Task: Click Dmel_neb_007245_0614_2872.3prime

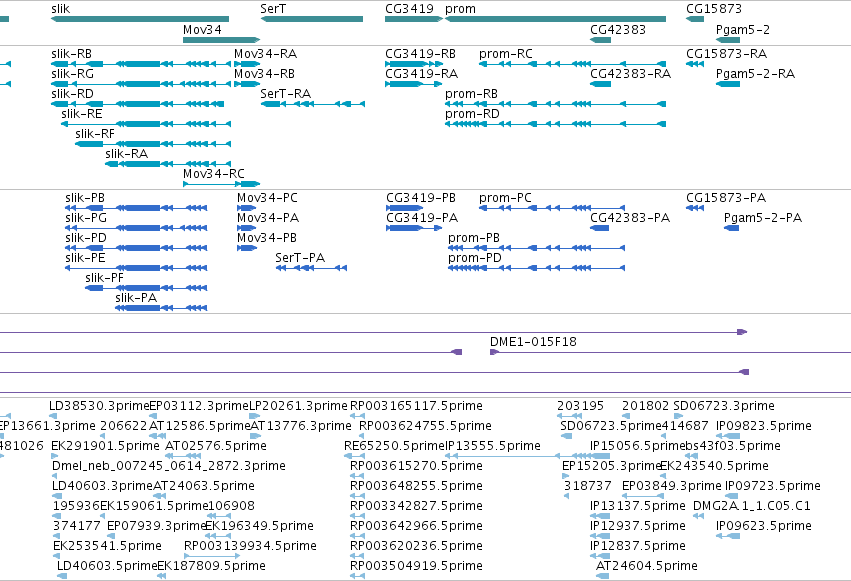Action: coord(56,476)
